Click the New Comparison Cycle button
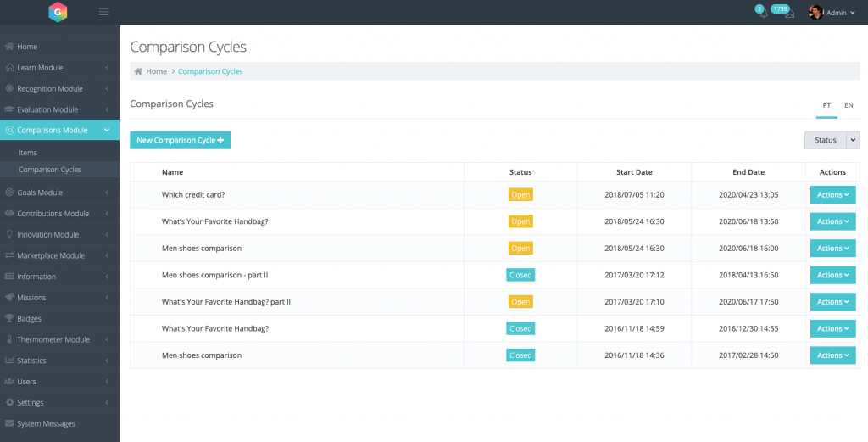 [180, 140]
